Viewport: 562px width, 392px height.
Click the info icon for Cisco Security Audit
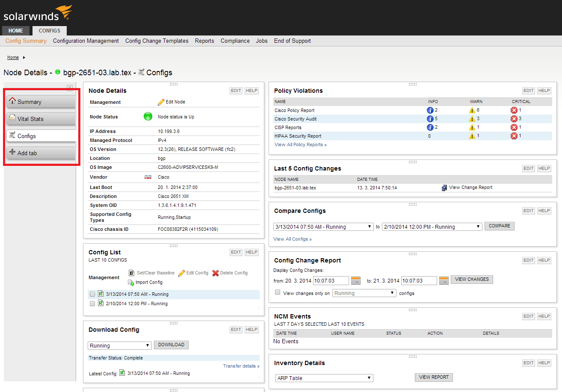point(430,119)
